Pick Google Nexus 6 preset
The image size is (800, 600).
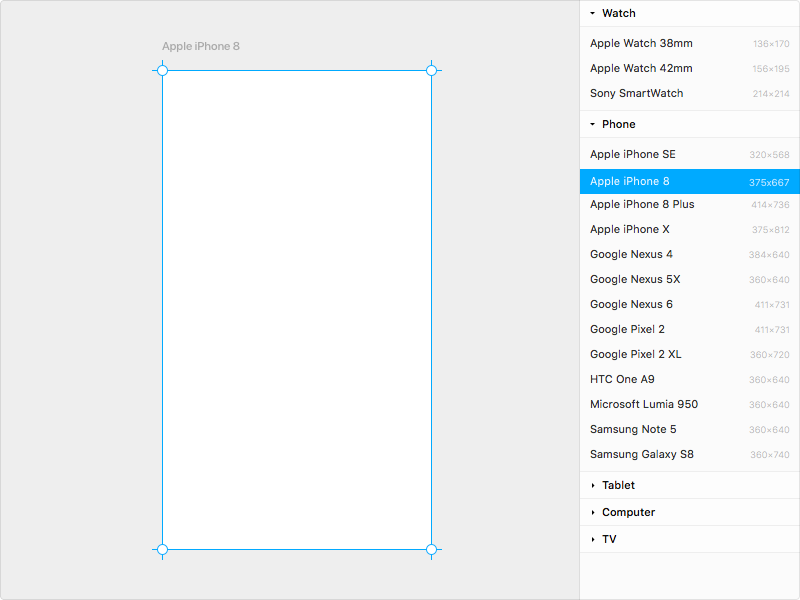(x=690, y=304)
